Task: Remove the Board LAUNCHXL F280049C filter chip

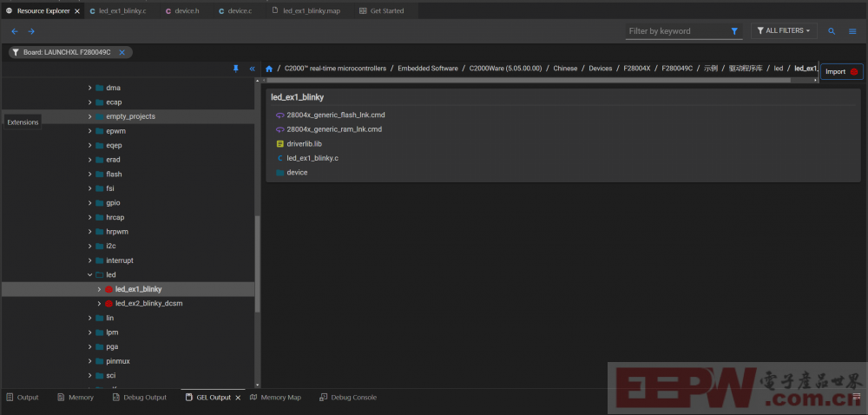Action: 122,52
